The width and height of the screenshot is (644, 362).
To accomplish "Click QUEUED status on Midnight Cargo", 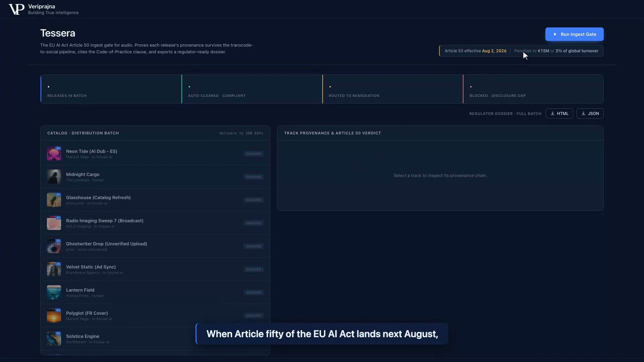I will point(254,177).
